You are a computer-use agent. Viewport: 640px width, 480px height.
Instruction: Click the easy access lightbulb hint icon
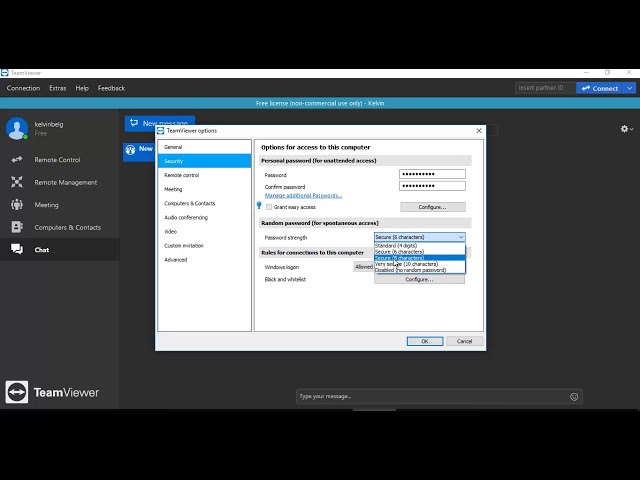coord(259,205)
